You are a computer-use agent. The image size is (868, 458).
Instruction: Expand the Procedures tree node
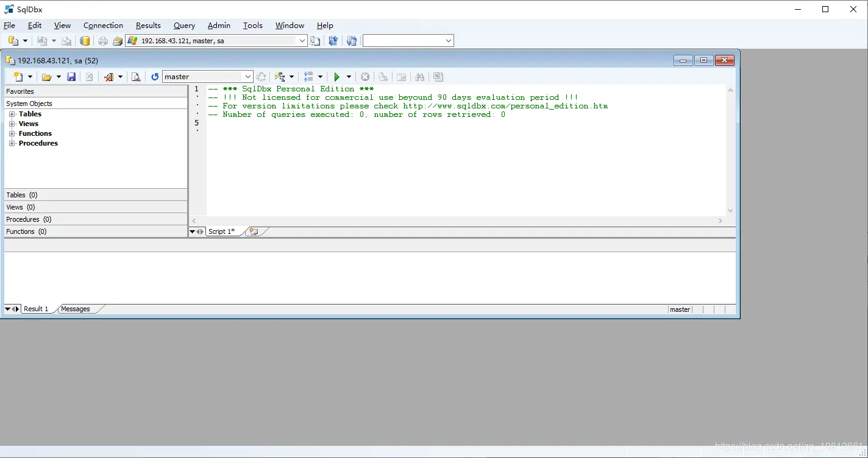coord(12,143)
